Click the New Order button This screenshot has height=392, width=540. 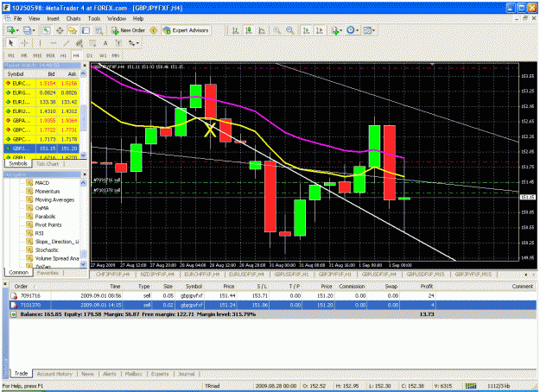(x=128, y=30)
